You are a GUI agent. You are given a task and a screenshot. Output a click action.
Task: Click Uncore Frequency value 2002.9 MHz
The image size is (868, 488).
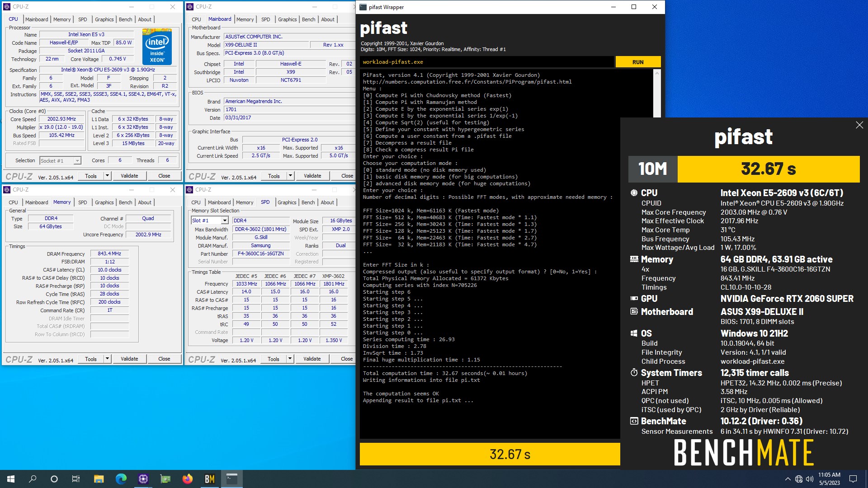pyautogui.click(x=148, y=235)
